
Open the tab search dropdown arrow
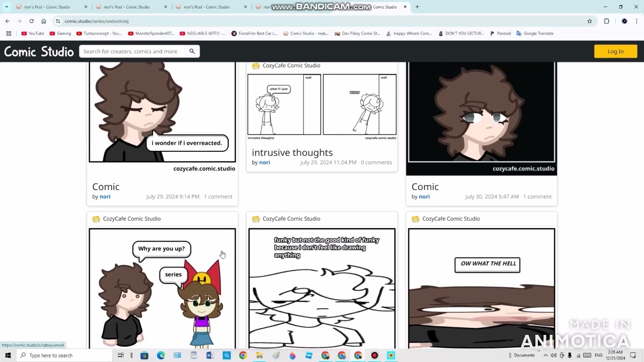coord(7,7)
